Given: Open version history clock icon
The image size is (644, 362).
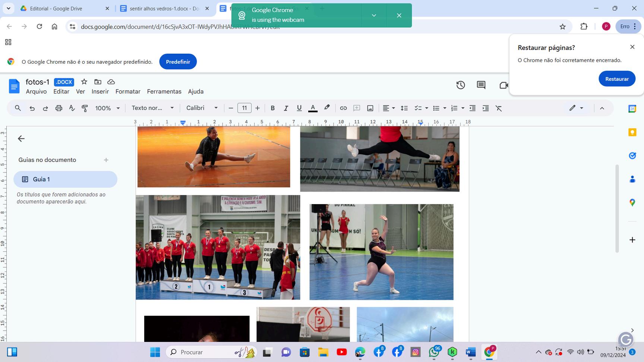Looking at the screenshot, I should pos(461,85).
